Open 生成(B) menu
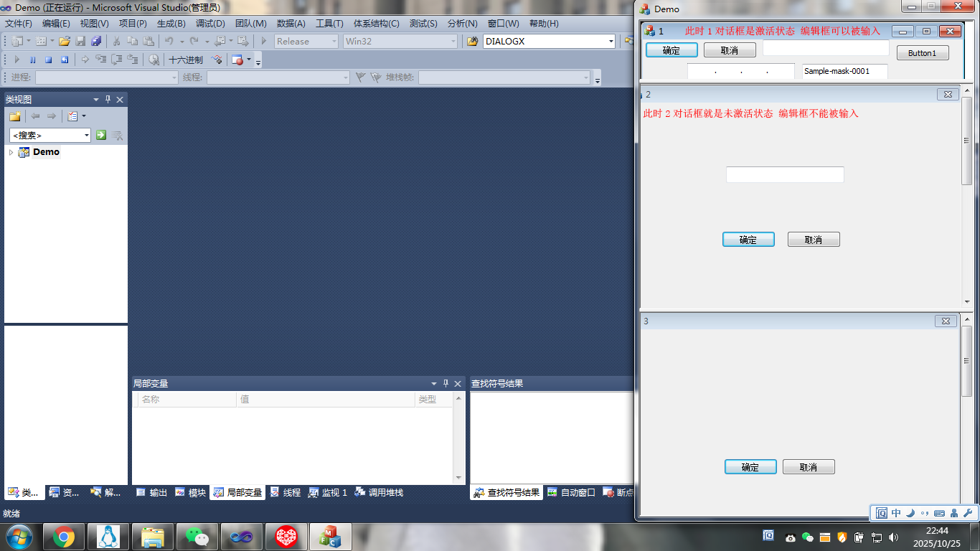980x551 pixels. click(x=171, y=24)
